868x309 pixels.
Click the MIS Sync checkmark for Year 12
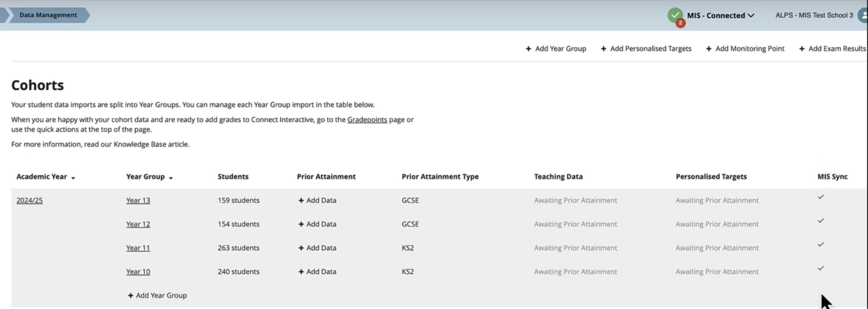point(821,221)
